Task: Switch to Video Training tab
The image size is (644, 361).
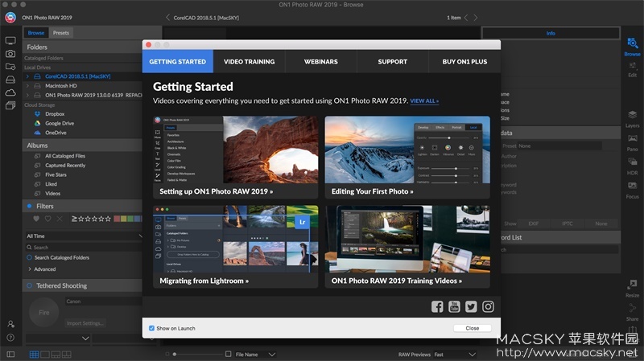Action: pos(250,62)
